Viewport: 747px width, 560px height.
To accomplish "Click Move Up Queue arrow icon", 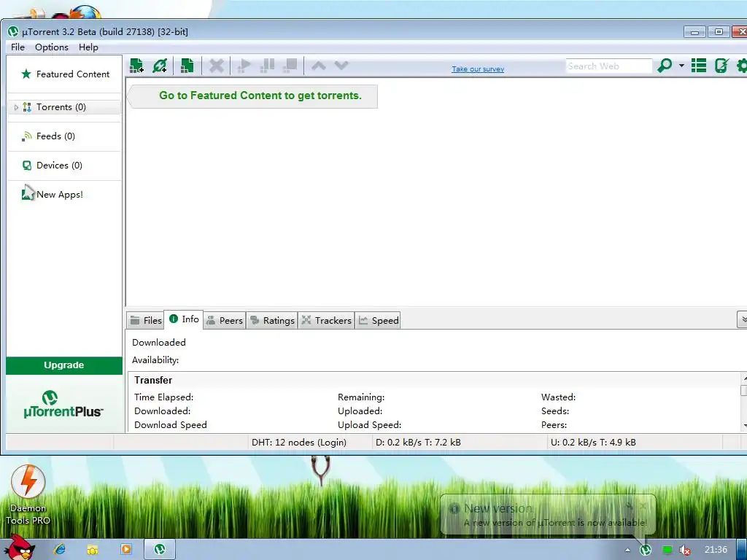I will [319, 66].
